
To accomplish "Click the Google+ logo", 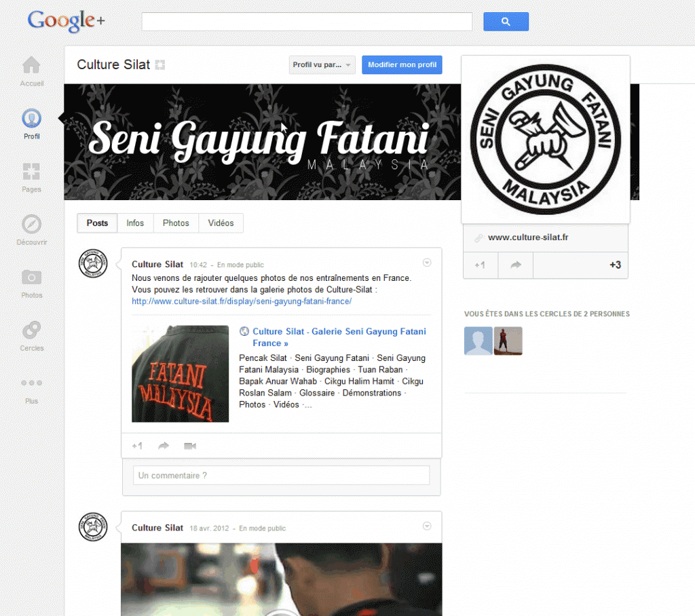I will click(66, 21).
